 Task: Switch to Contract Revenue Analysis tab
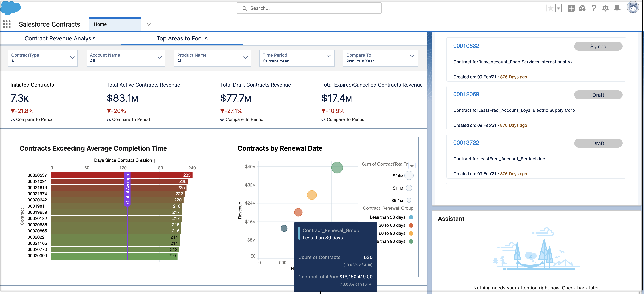click(x=60, y=38)
